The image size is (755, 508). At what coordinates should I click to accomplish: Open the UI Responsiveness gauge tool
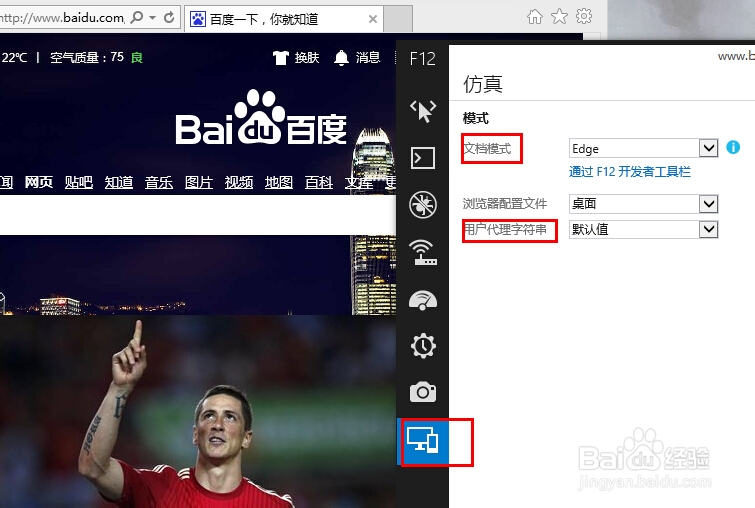click(x=423, y=300)
